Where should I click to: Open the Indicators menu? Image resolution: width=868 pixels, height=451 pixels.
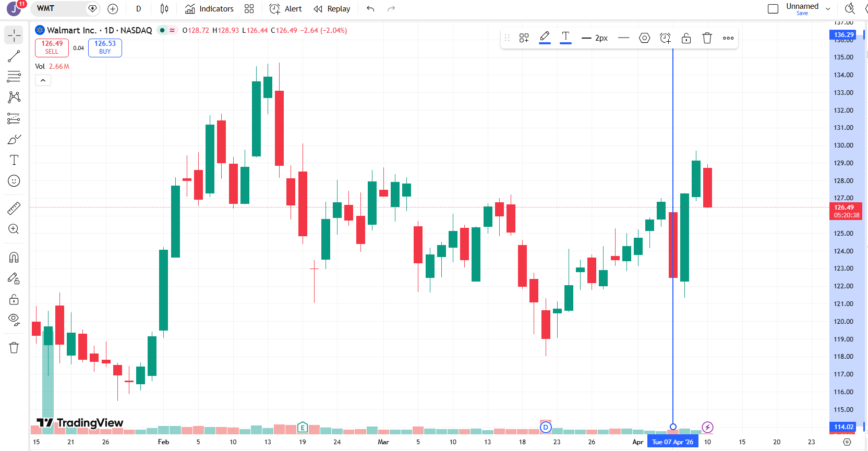pyautogui.click(x=209, y=9)
